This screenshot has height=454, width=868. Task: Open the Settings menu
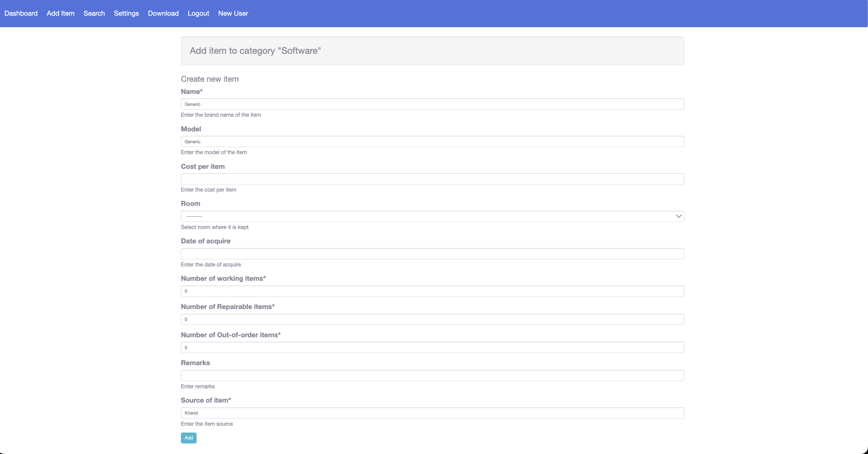point(126,13)
